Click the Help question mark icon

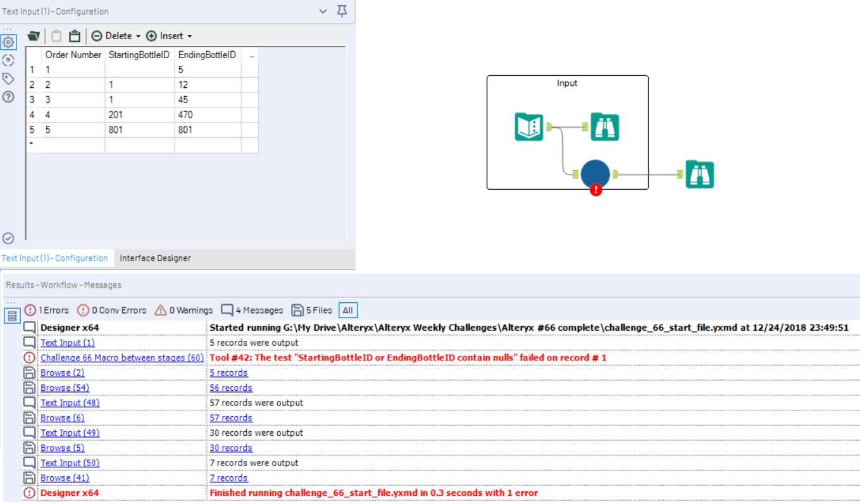click(8, 97)
